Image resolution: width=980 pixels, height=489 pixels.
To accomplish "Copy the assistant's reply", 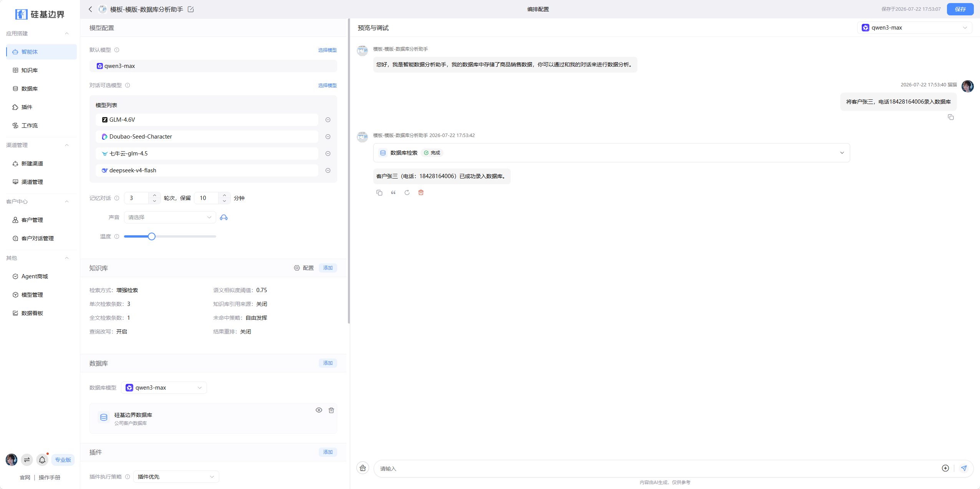I will point(379,193).
